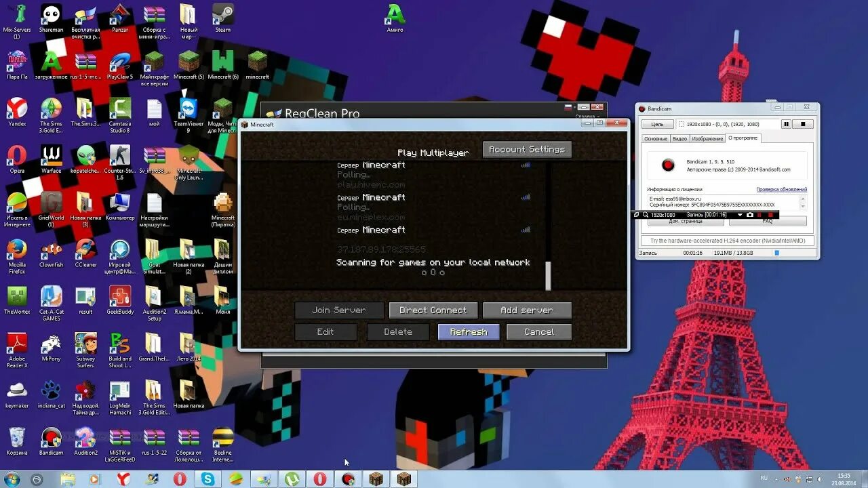The image size is (868, 488).
Task: Open the Windows Start button
Action: click(x=12, y=479)
